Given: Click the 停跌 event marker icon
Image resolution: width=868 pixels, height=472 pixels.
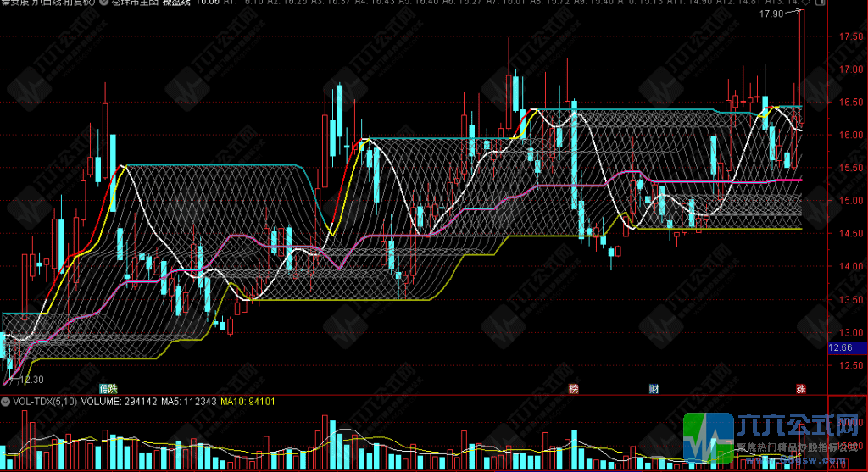Looking at the screenshot, I should (x=108, y=389).
